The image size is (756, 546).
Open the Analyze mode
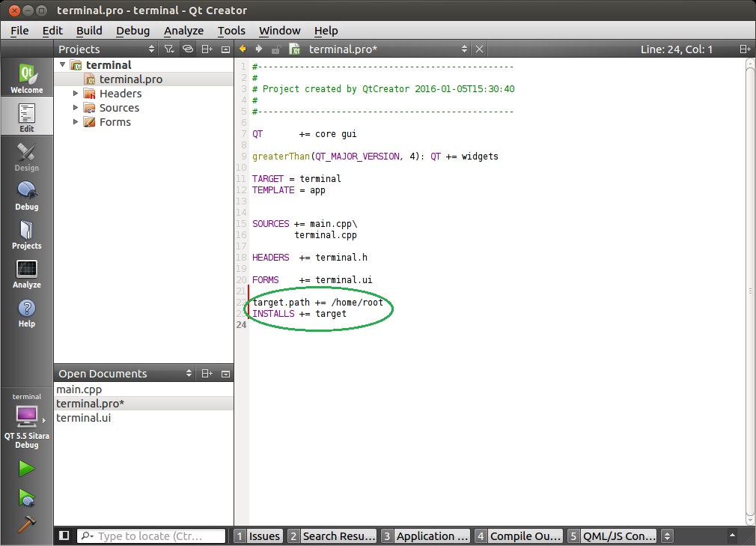(x=26, y=274)
